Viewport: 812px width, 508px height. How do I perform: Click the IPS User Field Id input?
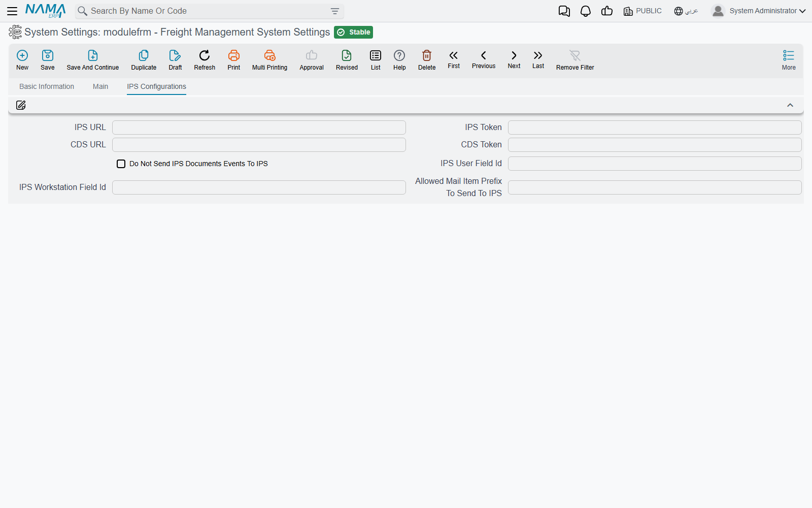coord(655,164)
